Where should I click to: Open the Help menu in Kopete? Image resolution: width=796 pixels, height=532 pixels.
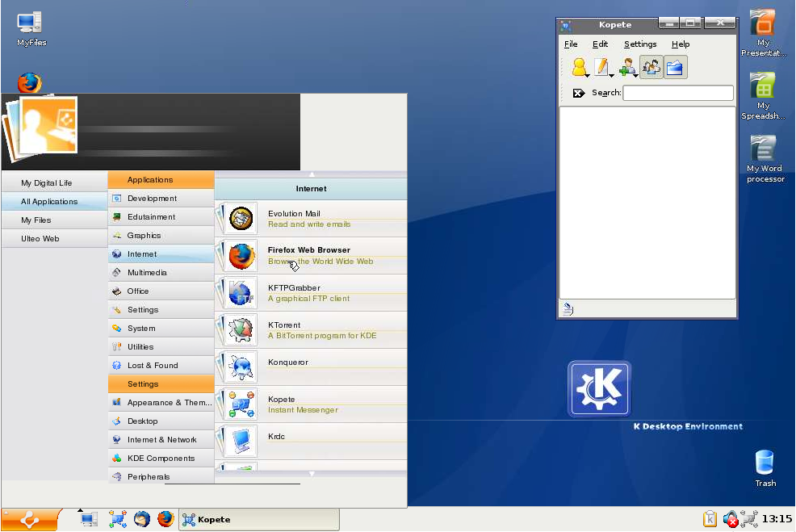[681, 44]
